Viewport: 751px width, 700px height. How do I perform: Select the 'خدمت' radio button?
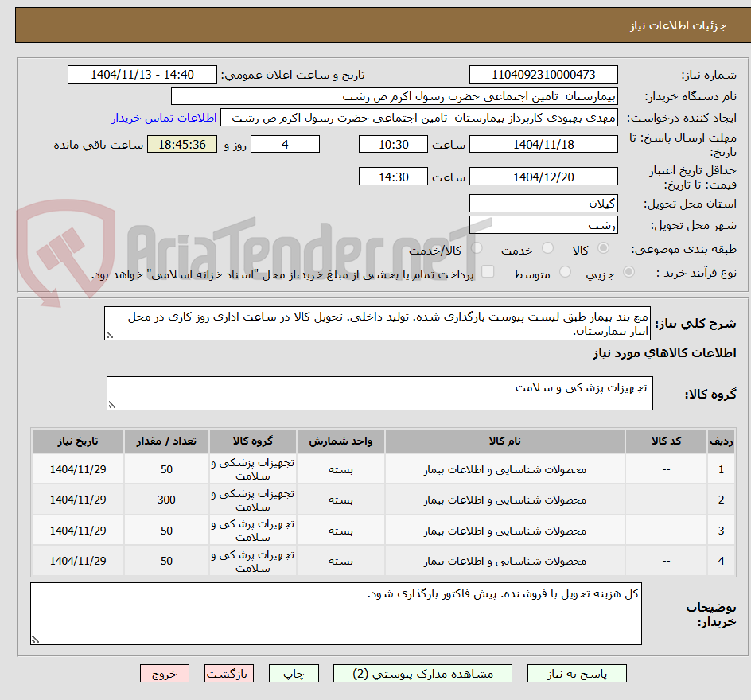pyautogui.click(x=547, y=248)
